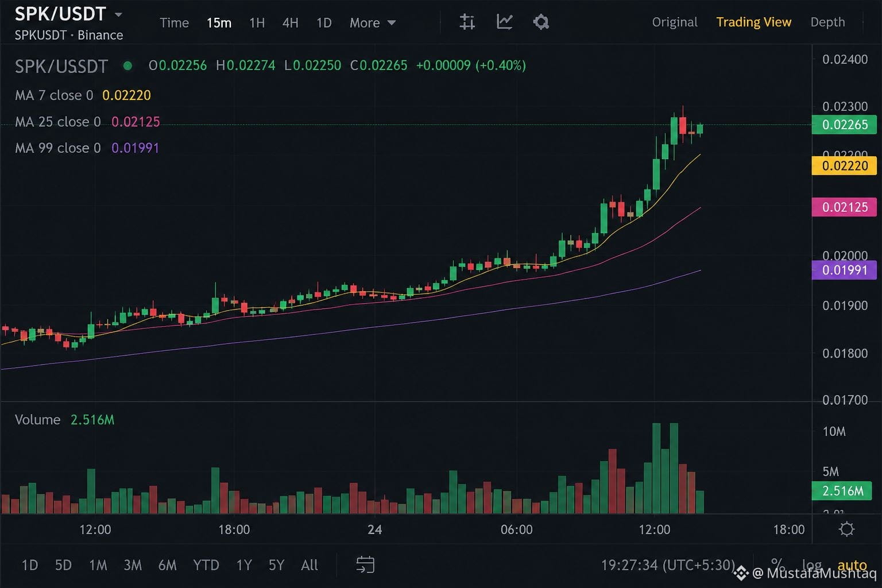This screenshot has width=882, height=588.
Task: Click the go-to-date calendar icon
Action: [365, 564]
